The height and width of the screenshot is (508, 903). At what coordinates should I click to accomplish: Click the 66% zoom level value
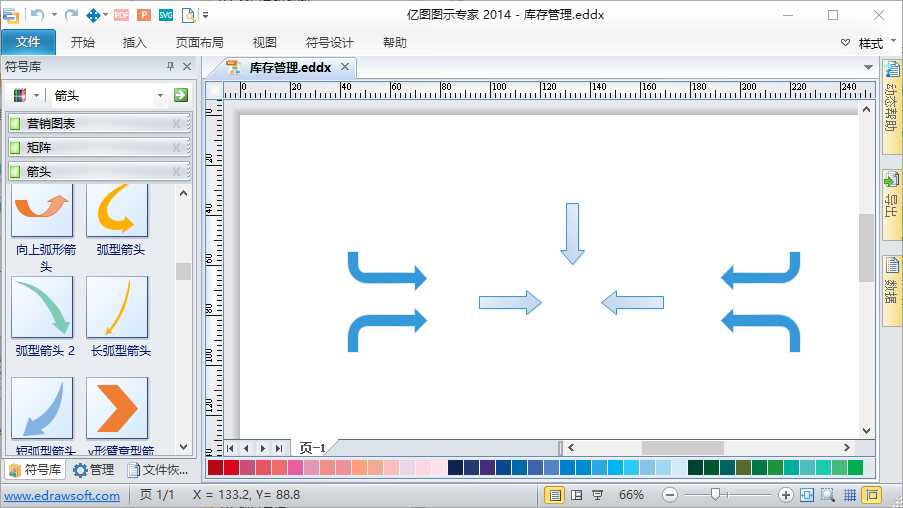coord(631,495)
